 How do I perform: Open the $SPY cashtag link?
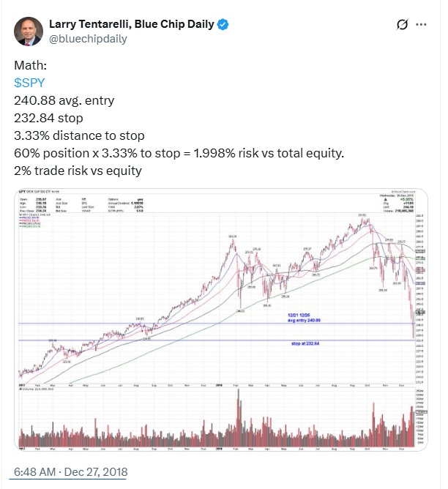[x=29, y=83]
